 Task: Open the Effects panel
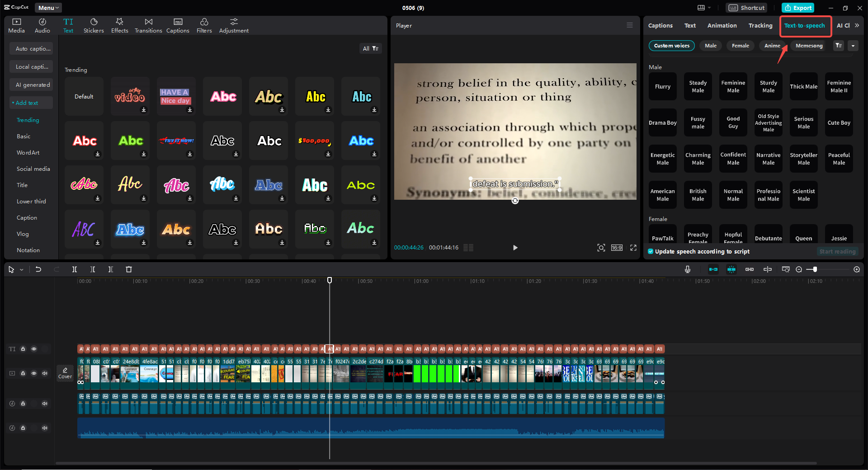tap(120, 25)
